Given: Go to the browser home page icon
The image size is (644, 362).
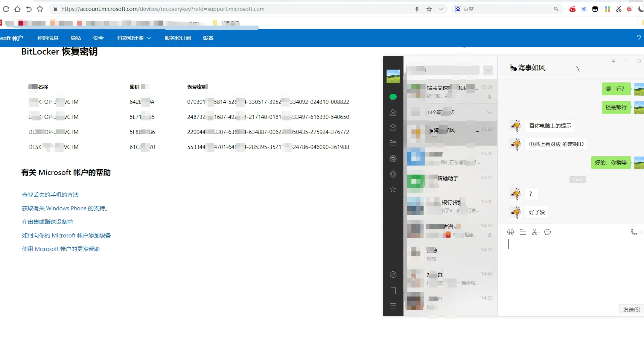Looking at the screenshot, I should (17, 9).
